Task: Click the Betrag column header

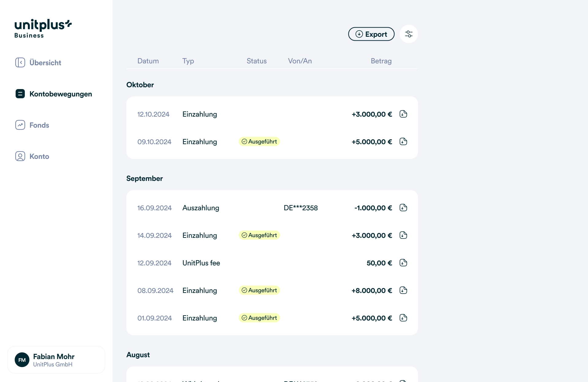Action: click(381, 61)
